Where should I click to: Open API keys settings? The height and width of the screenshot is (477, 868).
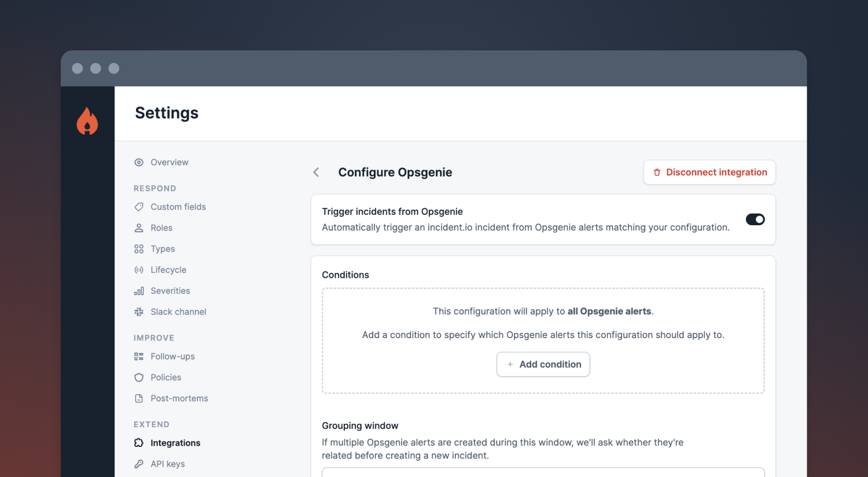(168, 464)
